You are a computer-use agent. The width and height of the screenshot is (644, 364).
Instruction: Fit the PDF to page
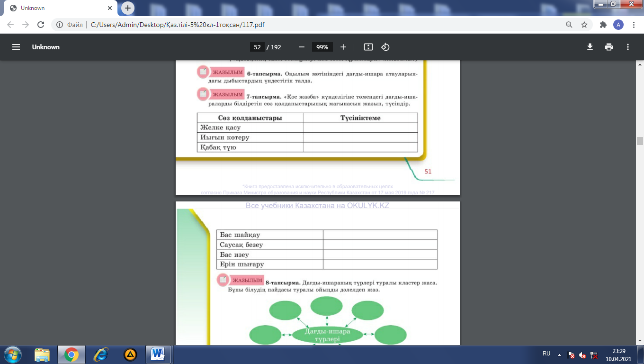(368, 47)
